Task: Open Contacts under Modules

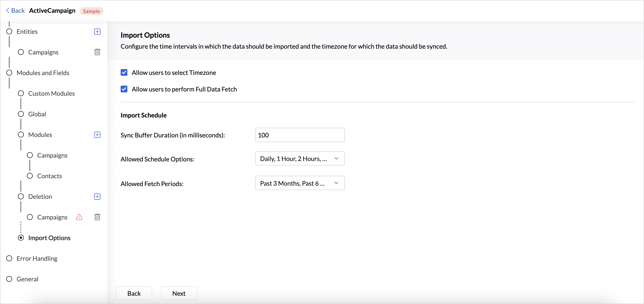Action: (x=49, y=176)
